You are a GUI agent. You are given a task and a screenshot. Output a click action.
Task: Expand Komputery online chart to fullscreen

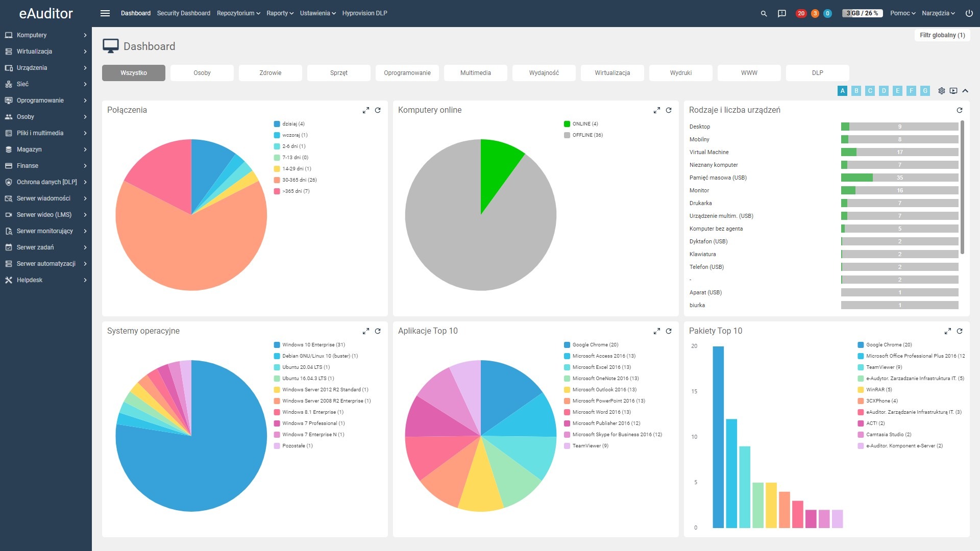tap(656, 110)
